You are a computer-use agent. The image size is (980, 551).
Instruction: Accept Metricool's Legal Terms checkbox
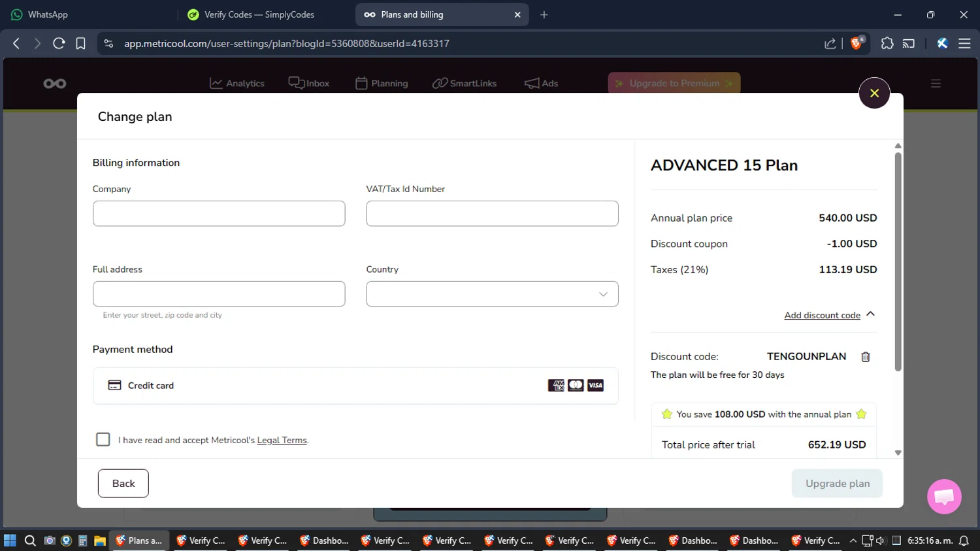pyautogui.click(x=103, y=439)
